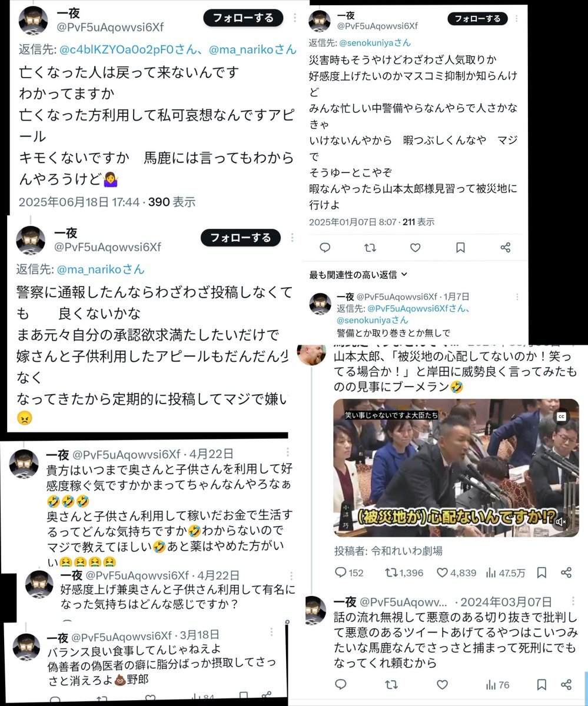Play the 令和れいわ劇場 video thumbnail
588x706 pixels.
click(x=456, y=468)
